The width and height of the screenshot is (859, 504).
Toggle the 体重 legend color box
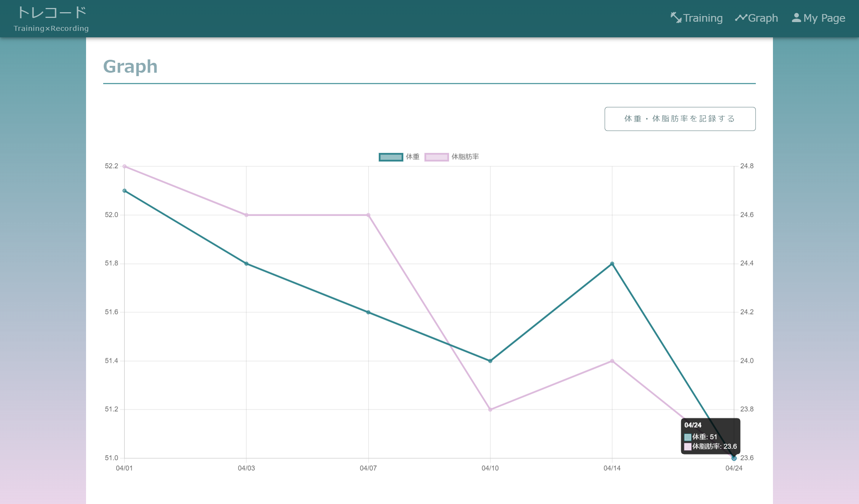pos(391,157)
